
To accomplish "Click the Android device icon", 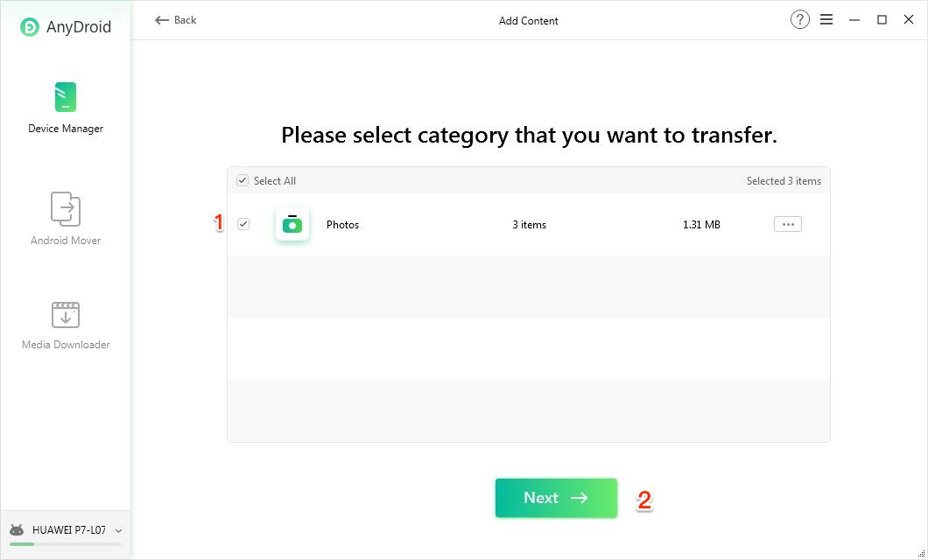I will pos(17,530).
